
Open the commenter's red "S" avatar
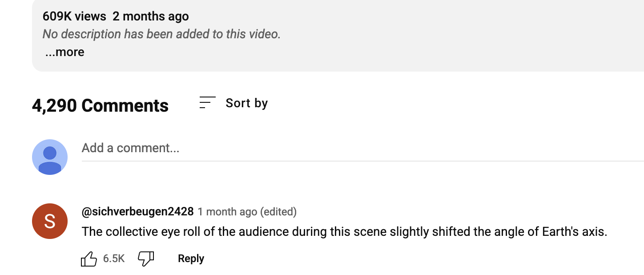[50, 221]
